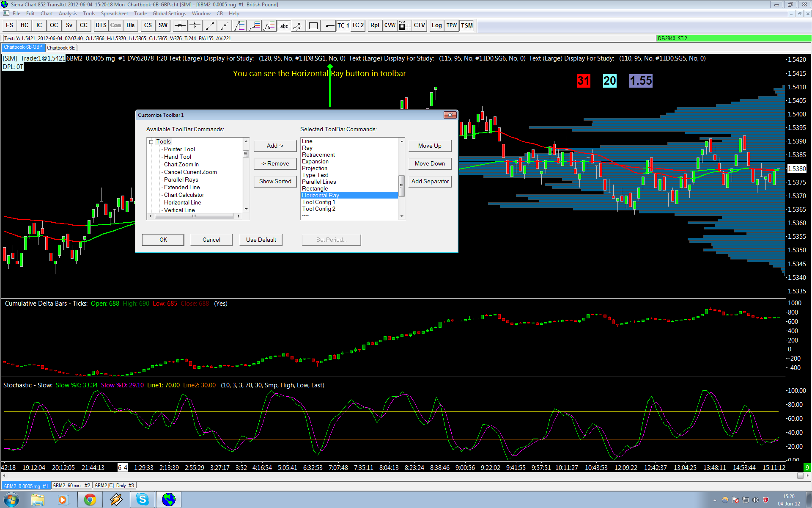Viewport: 812px width, 508px height.
Task: Switch to the 6BM2 60 min #2 chart tab
Action: [71, 486]
